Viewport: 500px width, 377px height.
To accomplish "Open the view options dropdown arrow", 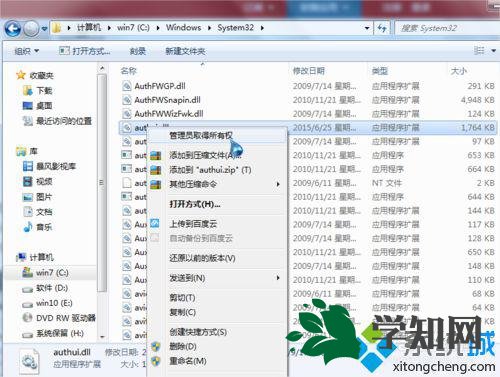I will tap(493, 51).
